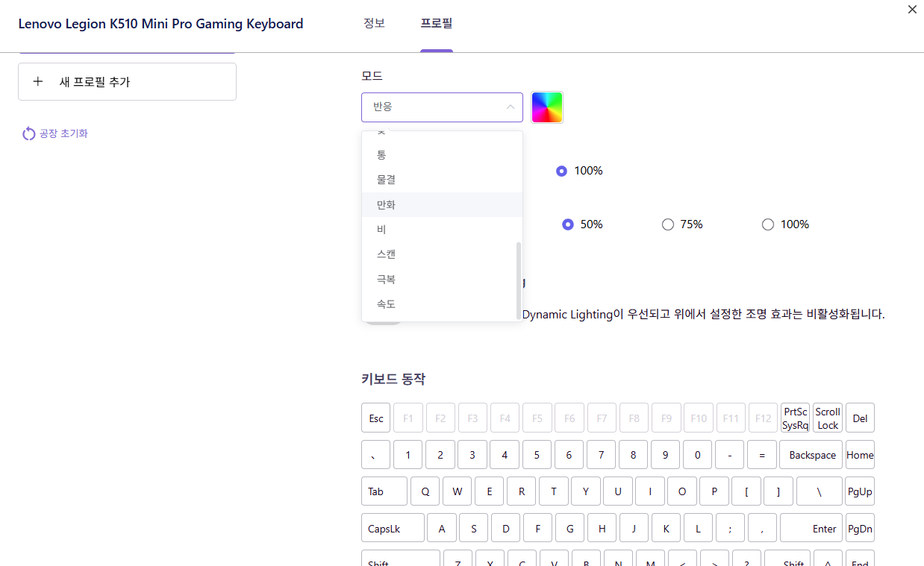This screenshot has width=924, height=566.
Task: Click the equals sign key
Action: (x=762, y=455)
